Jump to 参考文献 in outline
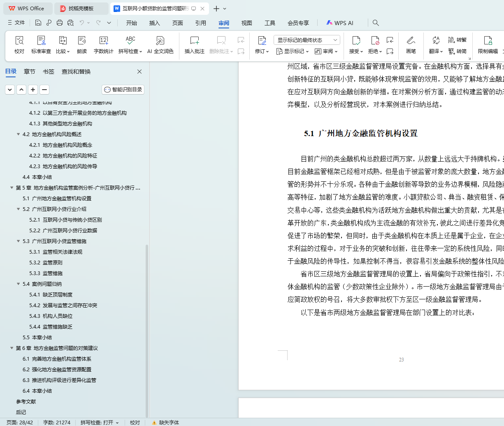Screen dimensions: 504x426 click(26, 402)
